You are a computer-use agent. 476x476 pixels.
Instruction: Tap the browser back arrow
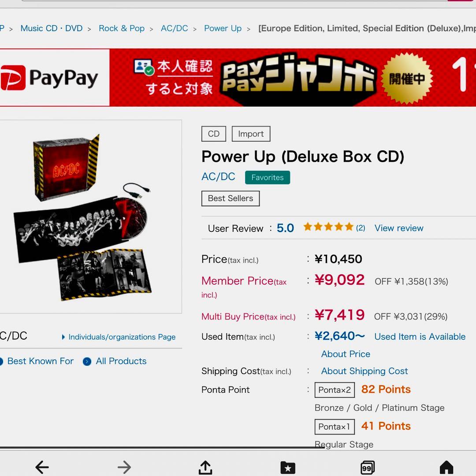(42, 467)
